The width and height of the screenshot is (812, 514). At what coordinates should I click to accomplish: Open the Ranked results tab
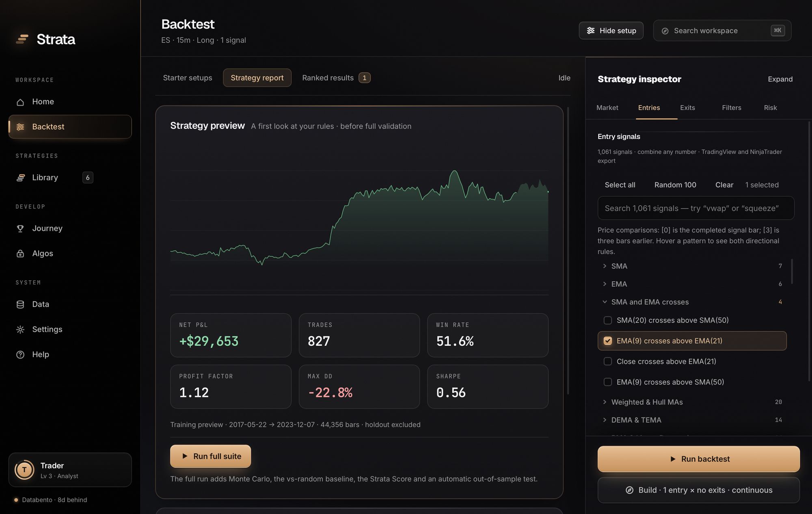(336, 78)
